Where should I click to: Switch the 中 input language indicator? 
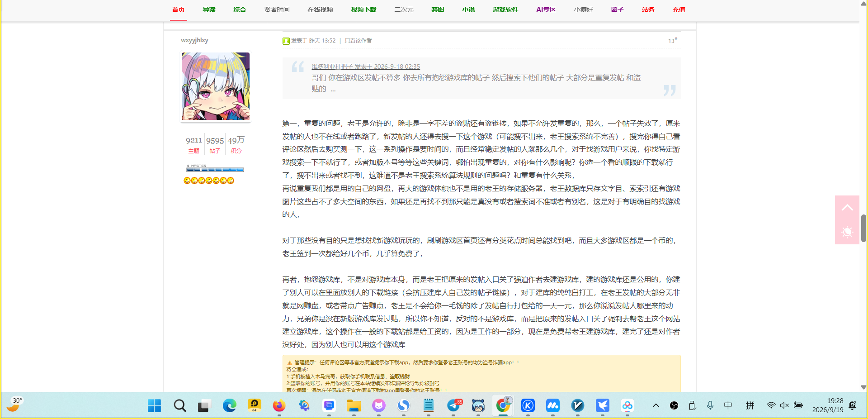[728, 405]
